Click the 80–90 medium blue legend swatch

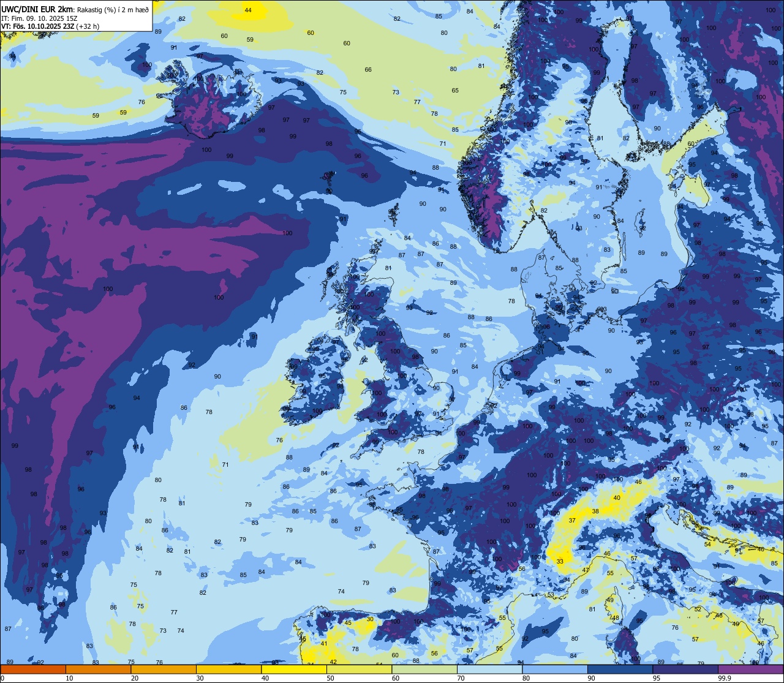[x=556, y=669]
